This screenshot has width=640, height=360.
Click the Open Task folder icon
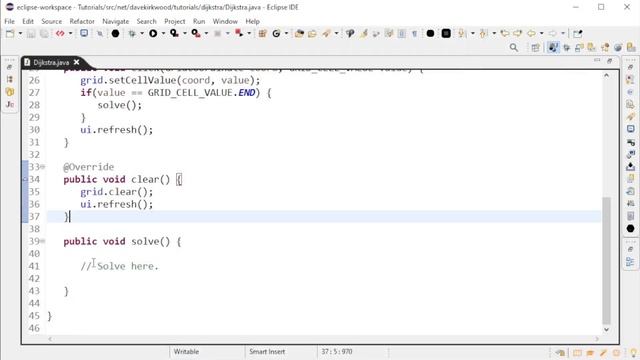pyautogui.click(x=312, y=33)
